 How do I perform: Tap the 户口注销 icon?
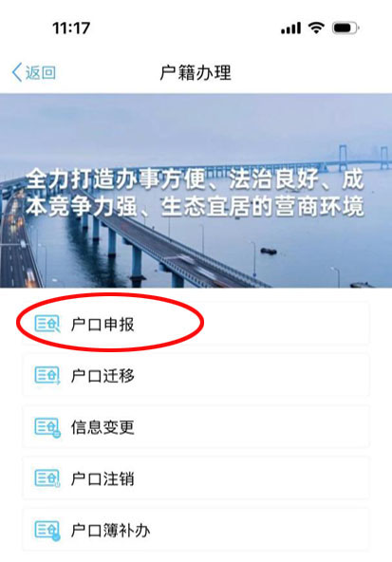coord(47,478)
